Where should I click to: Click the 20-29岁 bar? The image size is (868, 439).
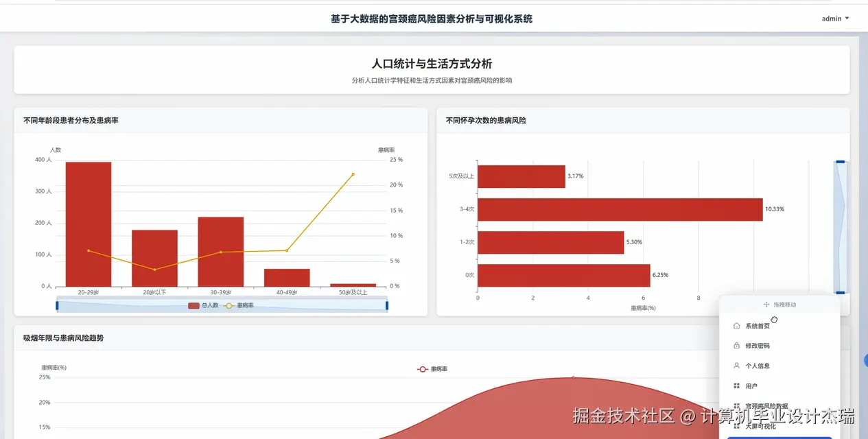(x=89, y=224)
